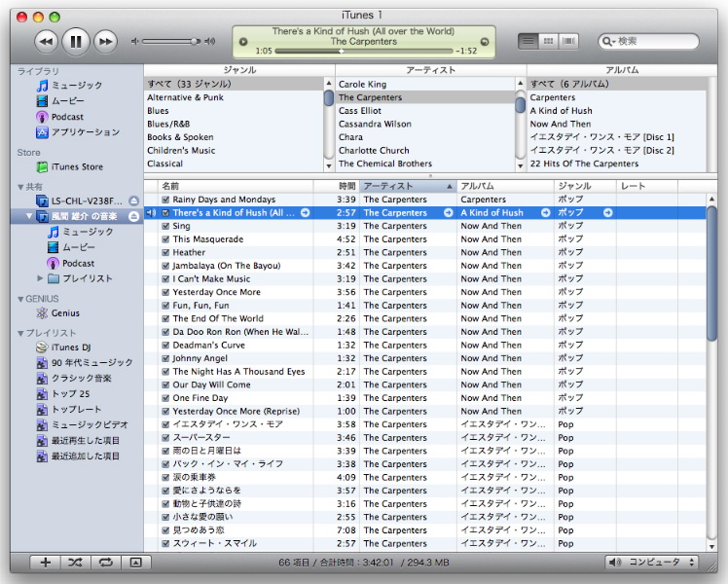Toggle shuffle playback button
Screen dimensions: 728x584
[x=75, y=562]
